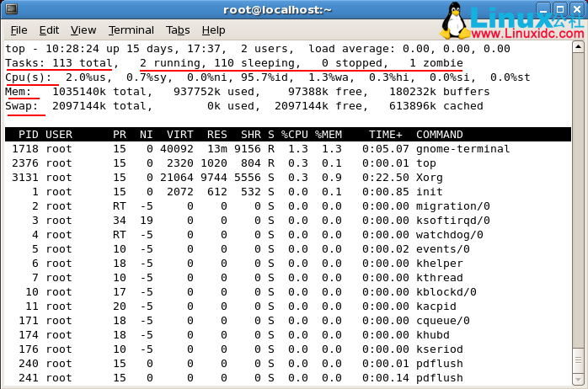Click the scrollbar down arrow
588x389 pixels.
pos(578,379)
